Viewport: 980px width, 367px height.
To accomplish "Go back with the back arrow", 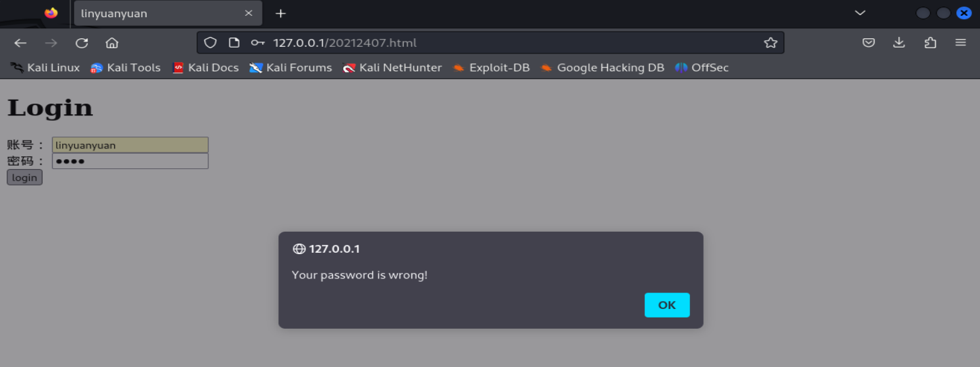I will tap(20, 43).
